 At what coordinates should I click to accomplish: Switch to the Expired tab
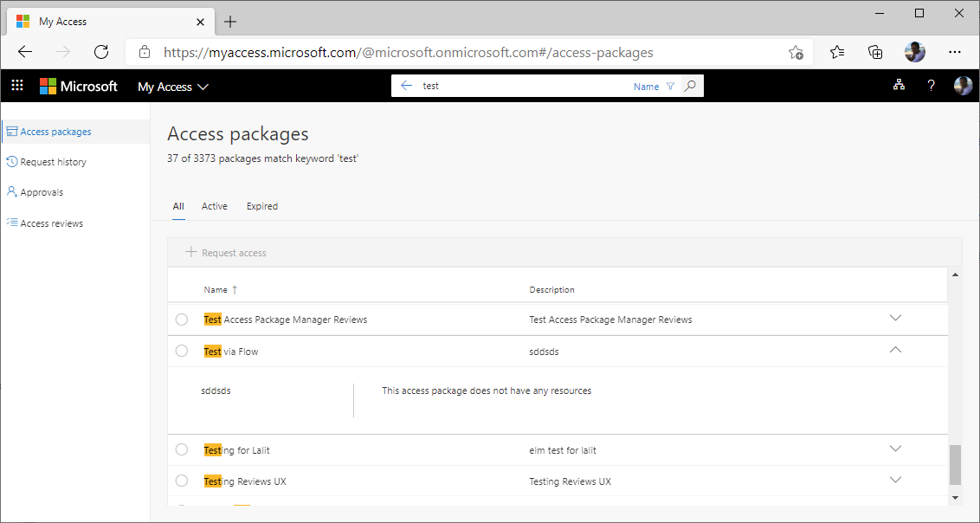point(261,206)
